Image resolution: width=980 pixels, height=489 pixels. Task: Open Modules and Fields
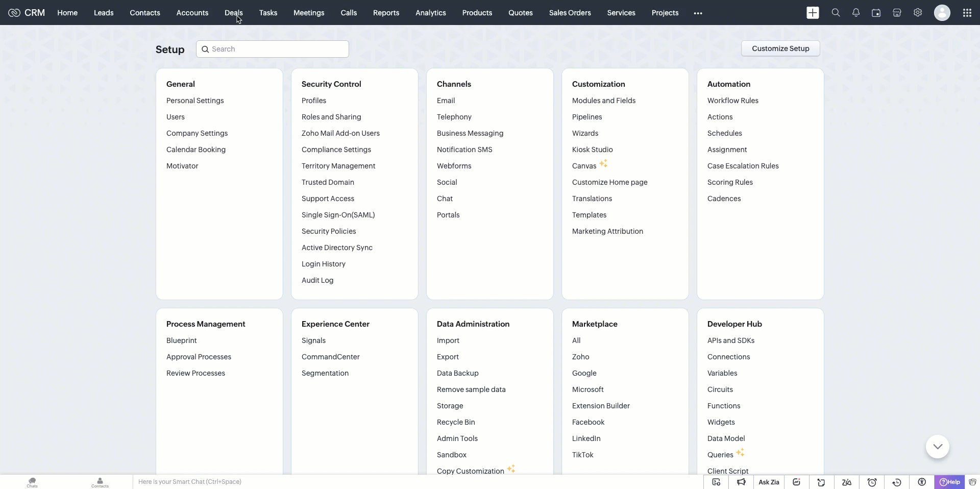click(604, 101)
